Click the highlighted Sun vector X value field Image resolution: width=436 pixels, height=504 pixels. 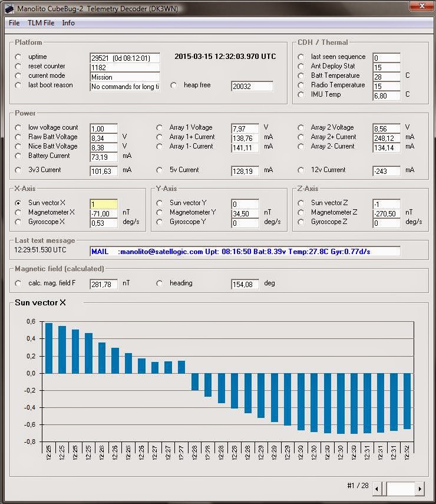104,204
